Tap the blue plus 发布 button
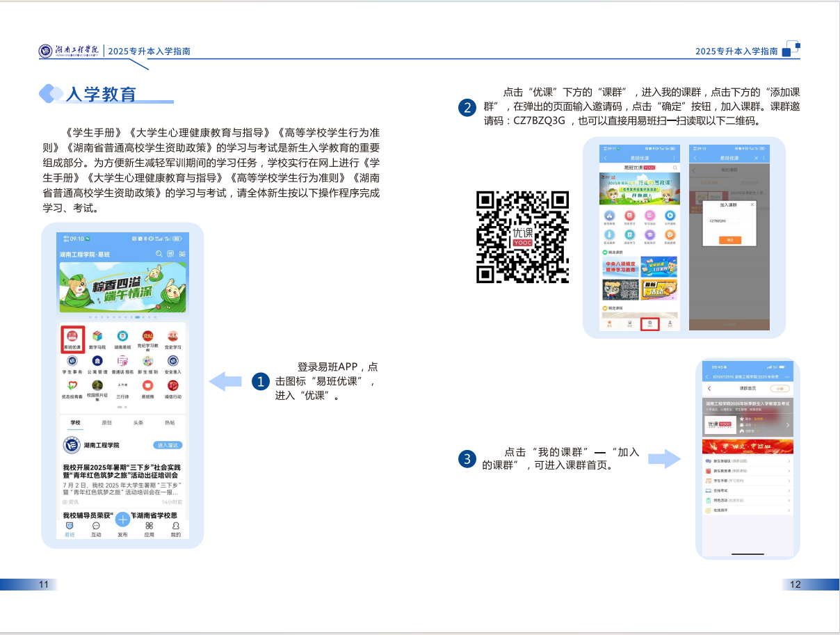Image resolution: width=840 pixels, height=635 pixels. (x=122, y=519)
